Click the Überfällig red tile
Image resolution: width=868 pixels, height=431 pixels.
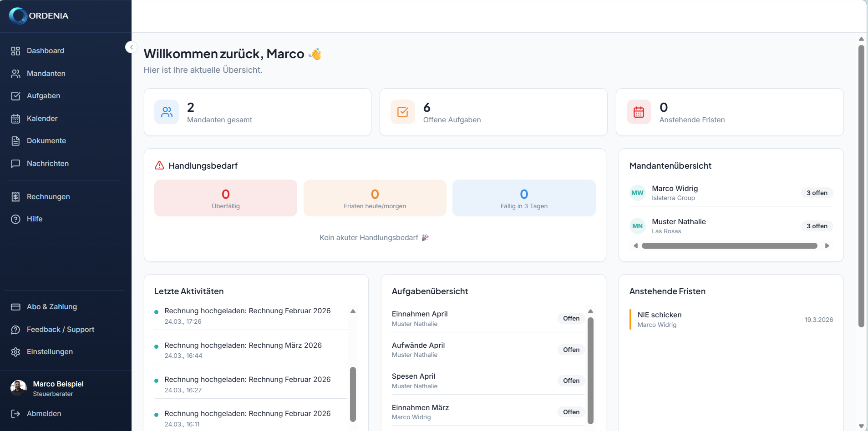(226, 198)
